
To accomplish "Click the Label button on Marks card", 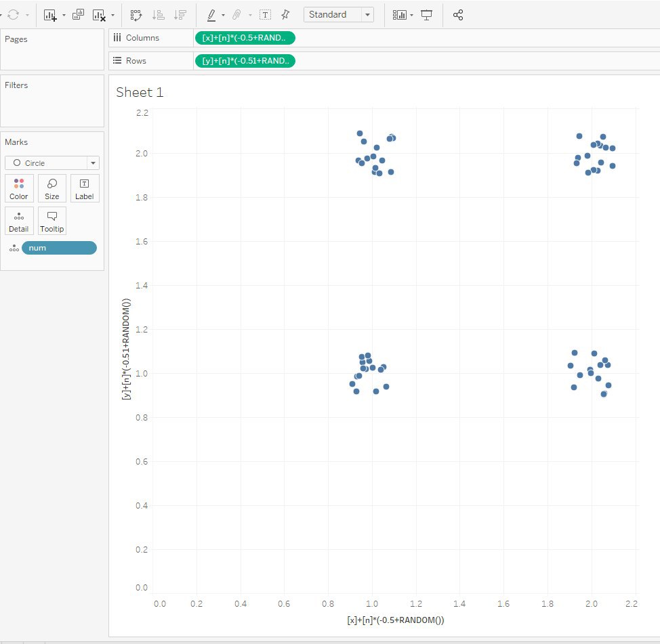I will [85, 188].
